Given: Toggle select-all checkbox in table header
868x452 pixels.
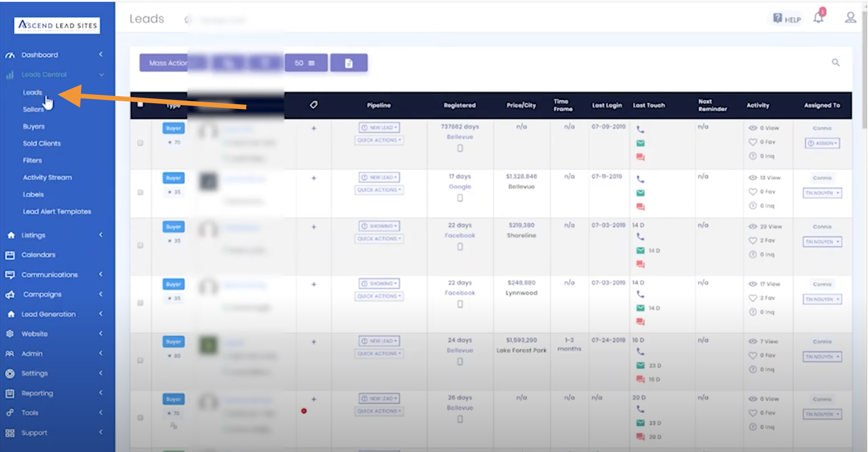Looking at the screenshot, I should tap(140, 105).
